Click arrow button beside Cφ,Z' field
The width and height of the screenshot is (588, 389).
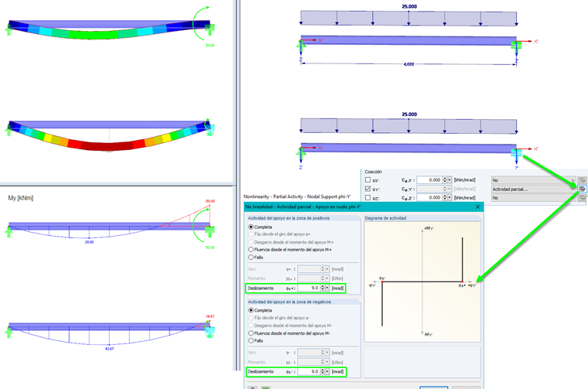click(x=450, y=197)
